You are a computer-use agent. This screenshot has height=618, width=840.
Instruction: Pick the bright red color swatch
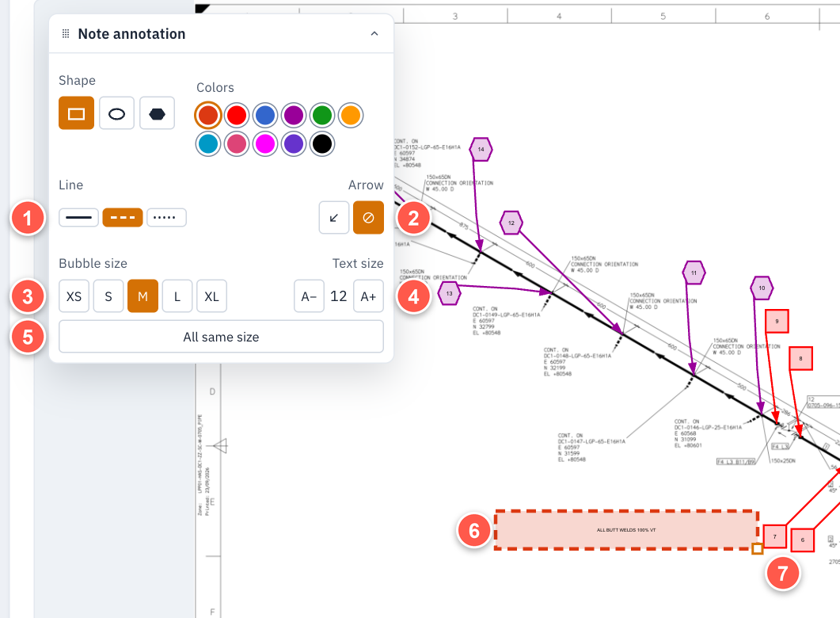237,115
